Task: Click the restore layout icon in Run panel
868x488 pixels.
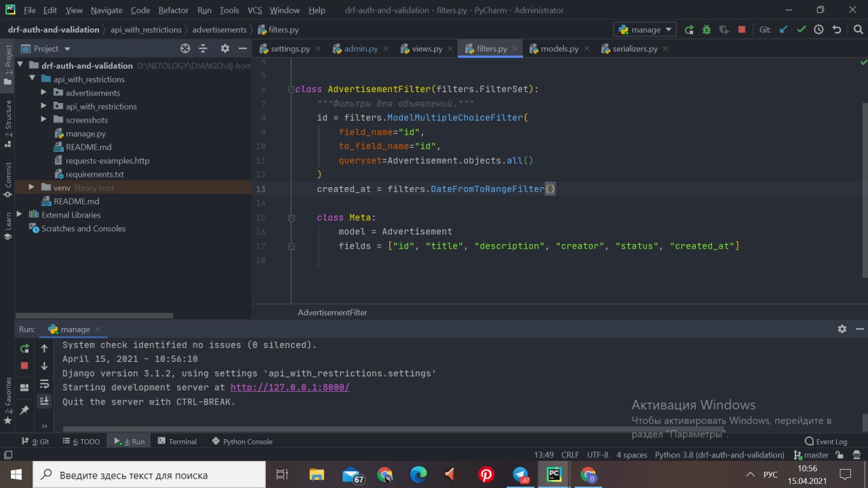Action: point(24,388)
